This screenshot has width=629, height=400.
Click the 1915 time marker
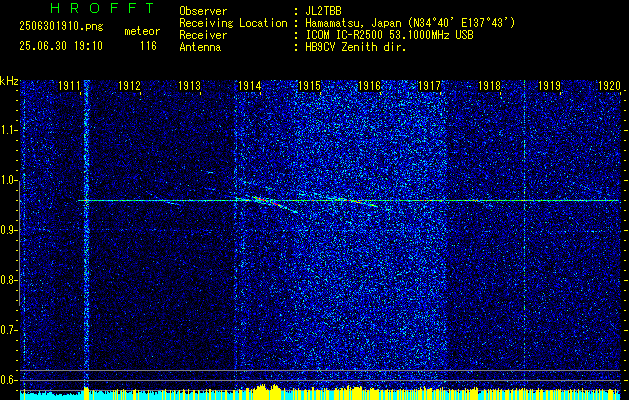coord(309,85)
